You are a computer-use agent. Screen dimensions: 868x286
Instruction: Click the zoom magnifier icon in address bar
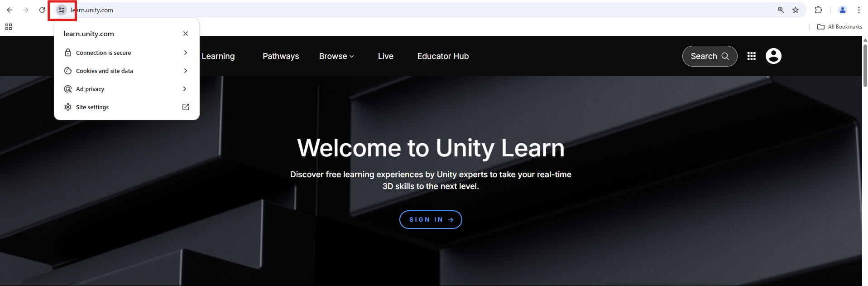point(781,10)
